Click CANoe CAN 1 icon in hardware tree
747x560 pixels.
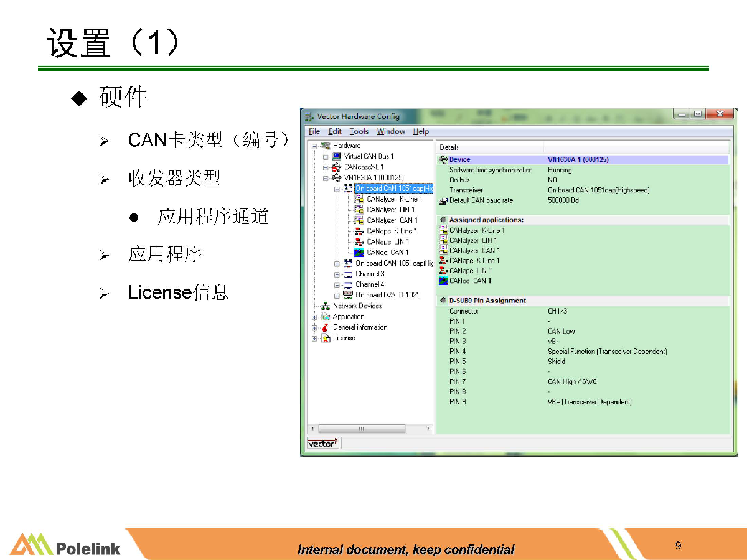(359, 252)
